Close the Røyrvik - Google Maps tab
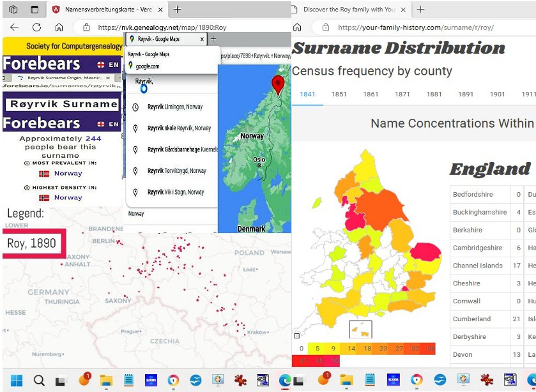 202,39
